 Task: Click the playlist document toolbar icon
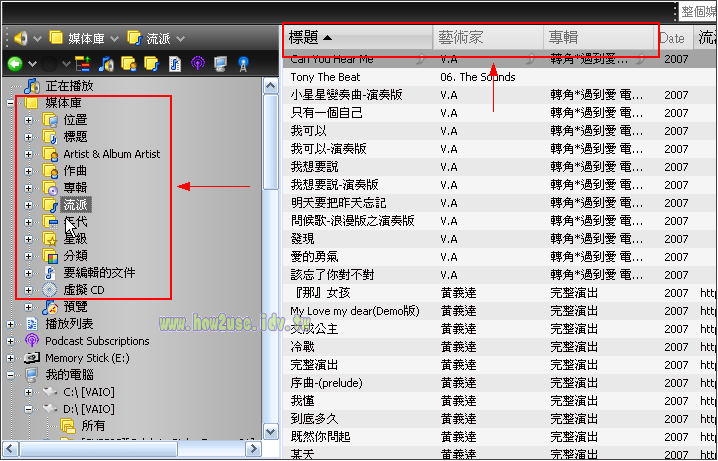click(x=174, y=63)
